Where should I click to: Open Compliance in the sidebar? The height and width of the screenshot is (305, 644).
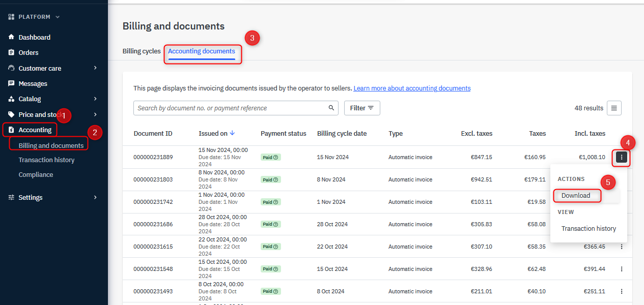tap(36, 175)
